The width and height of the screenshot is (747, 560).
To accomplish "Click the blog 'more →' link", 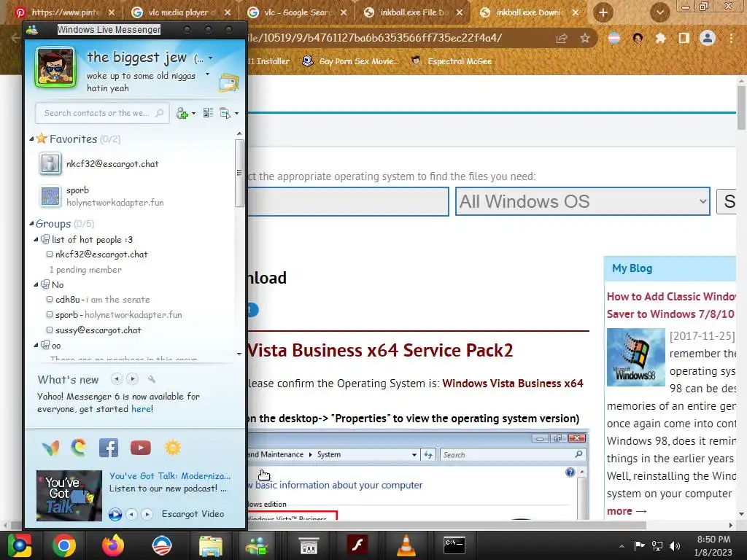I will point(627,511).
